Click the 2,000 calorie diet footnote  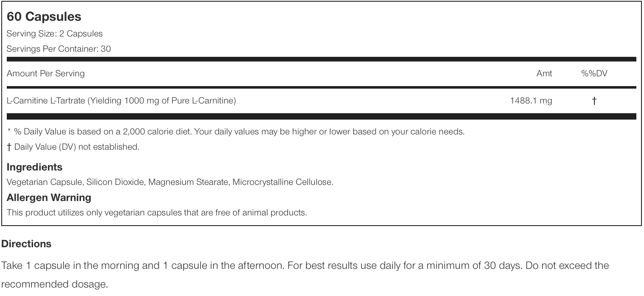pos(236,131)
